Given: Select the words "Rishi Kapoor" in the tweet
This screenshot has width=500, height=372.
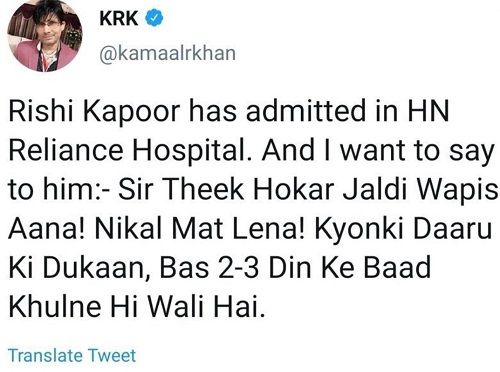Looking at the screenshot, I should point(94,112).
